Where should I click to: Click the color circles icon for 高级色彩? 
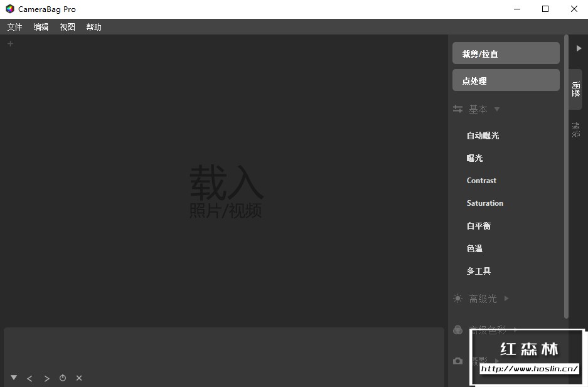pos(457,330)
